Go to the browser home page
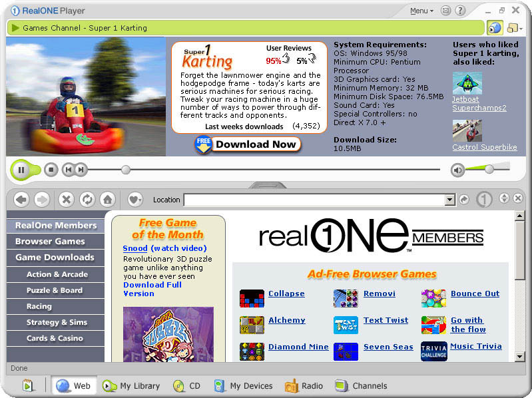This screenshot has height=398, width=532. [x=108, y=200]
